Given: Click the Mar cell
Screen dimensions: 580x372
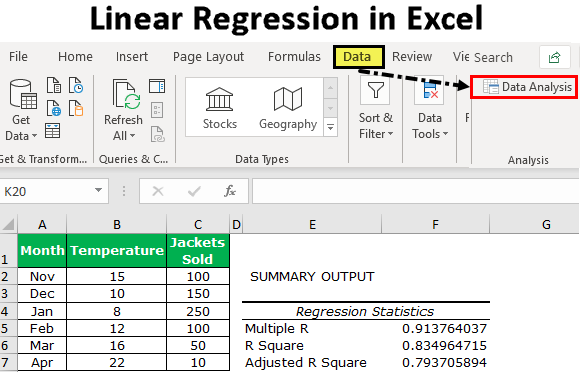Looking at the screenshot, I should 42,345.
